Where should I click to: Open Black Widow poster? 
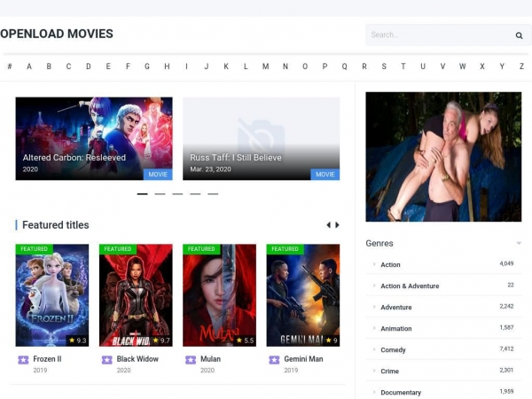coord(136,295)
